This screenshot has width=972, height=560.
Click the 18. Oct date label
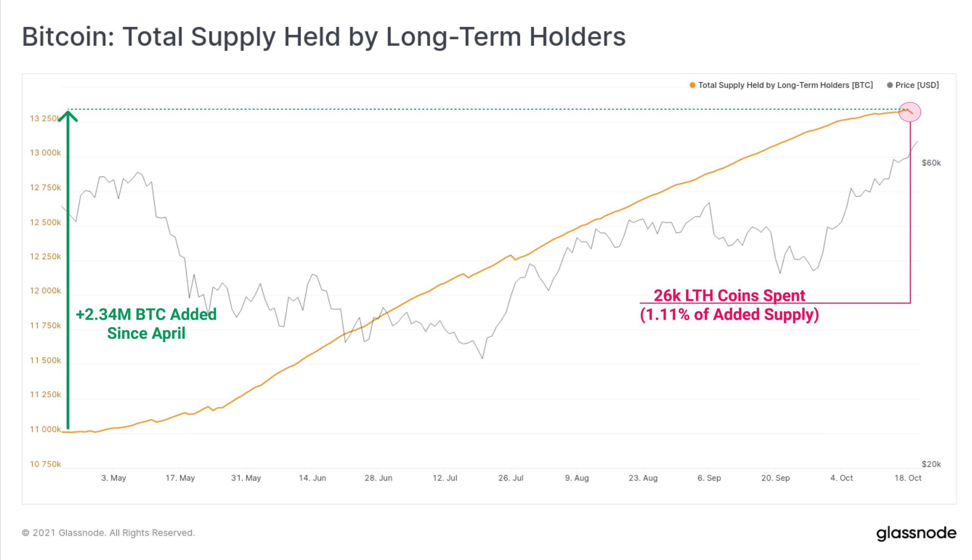(908, 478)
